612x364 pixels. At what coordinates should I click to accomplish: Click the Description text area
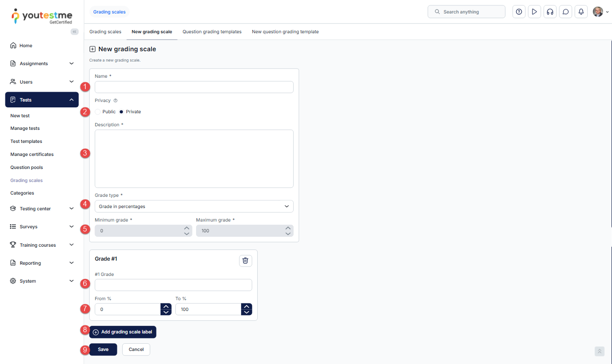(x=194, y=159)
